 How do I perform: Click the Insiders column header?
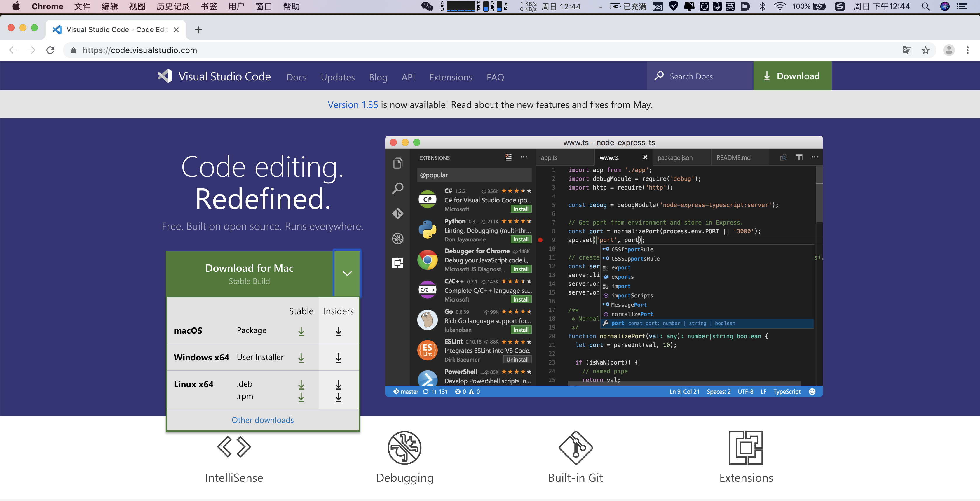point(338,311)
